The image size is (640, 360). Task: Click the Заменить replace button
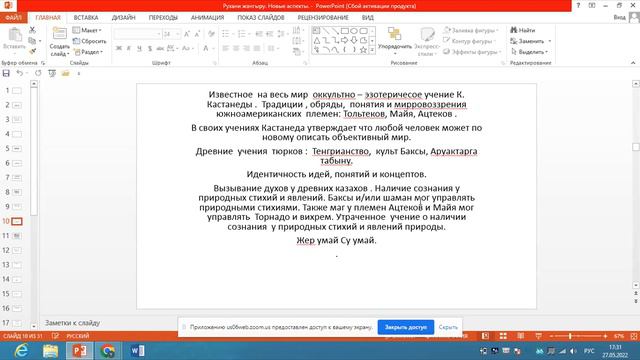527,41
